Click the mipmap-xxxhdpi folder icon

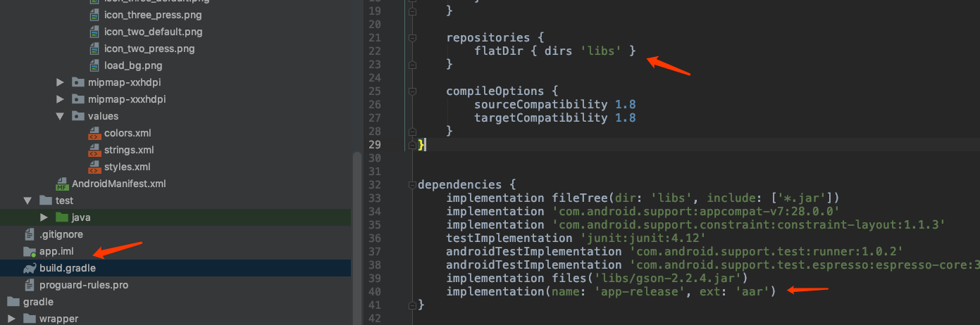tap(78, 99)
